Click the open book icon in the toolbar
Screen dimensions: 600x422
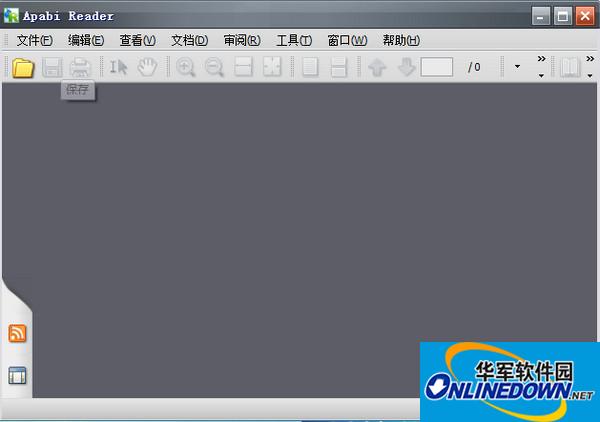[570, 67]
